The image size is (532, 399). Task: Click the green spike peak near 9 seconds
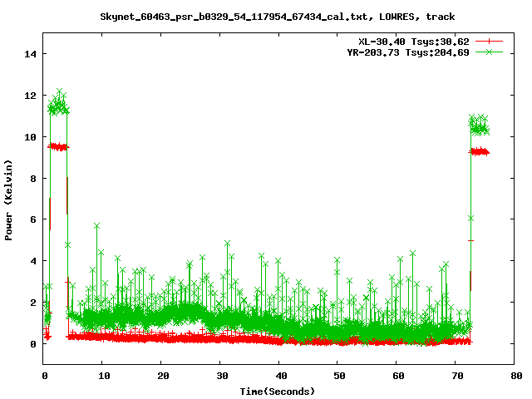pos(96,226)
